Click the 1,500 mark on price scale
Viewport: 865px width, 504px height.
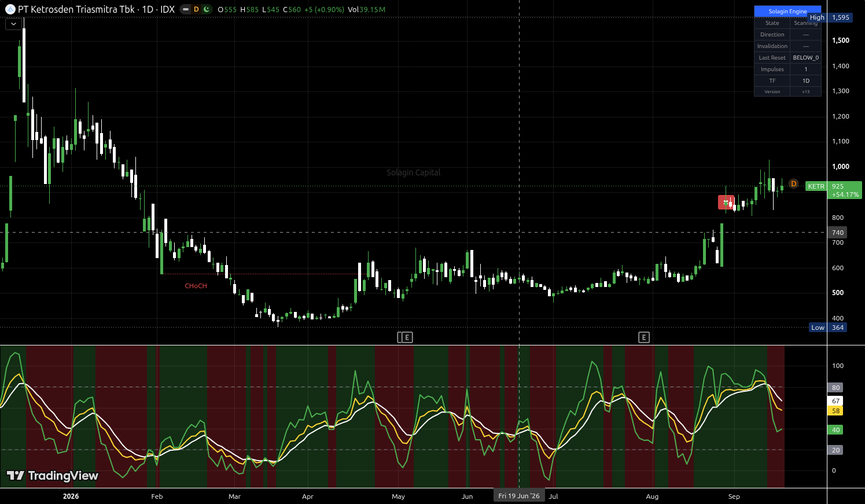coord(841,41)
